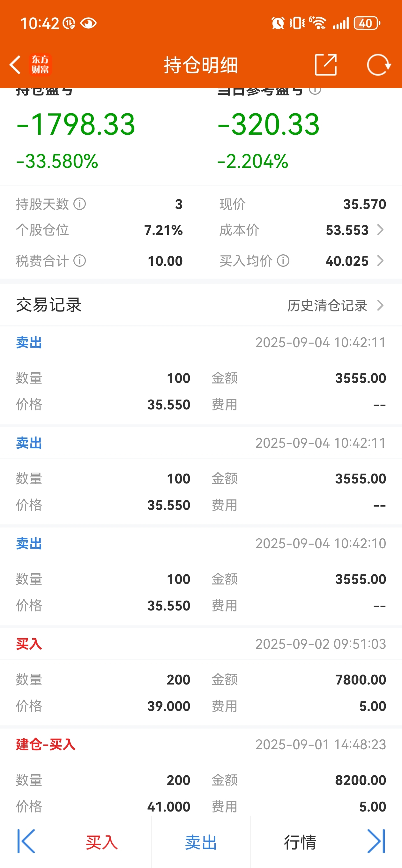Open 历史清仓记录 chevron

point(380,305)
